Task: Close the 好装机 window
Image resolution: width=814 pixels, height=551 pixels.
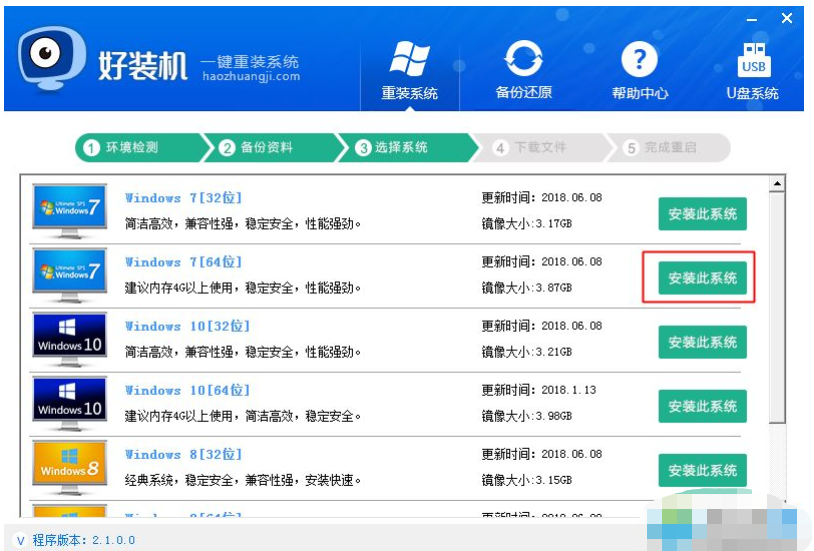Action: [x=786, y=18]
